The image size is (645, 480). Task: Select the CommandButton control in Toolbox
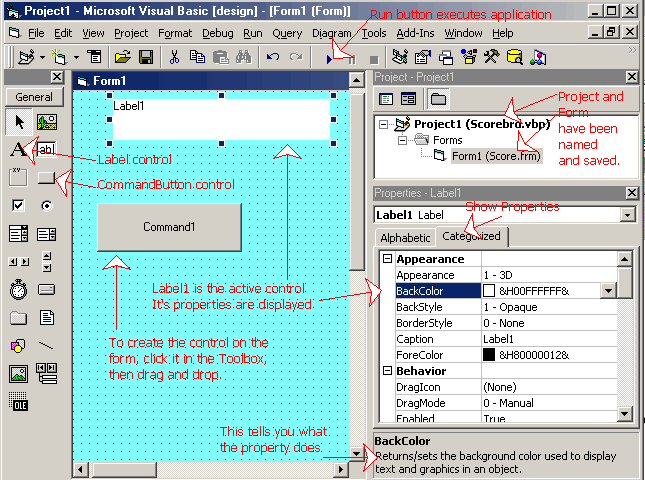coord(46,177)
